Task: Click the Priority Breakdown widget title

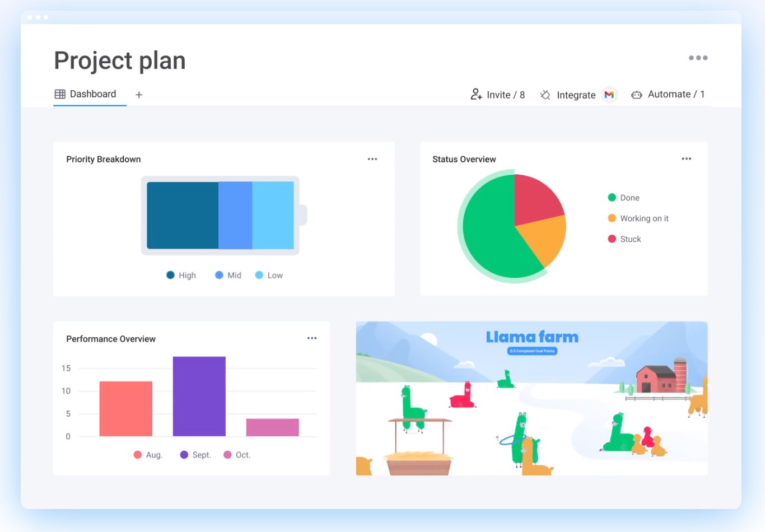Action: click(x=104, y=159)
